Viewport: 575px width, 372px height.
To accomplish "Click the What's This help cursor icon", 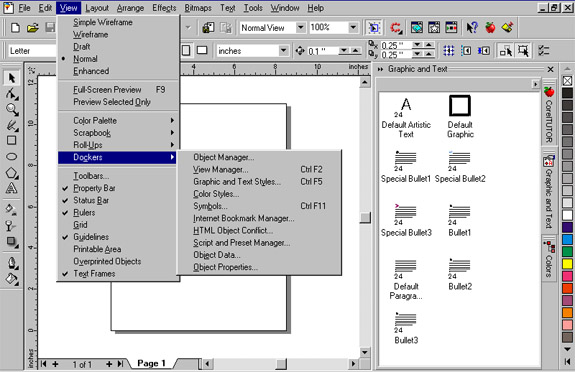I will 472,28.
